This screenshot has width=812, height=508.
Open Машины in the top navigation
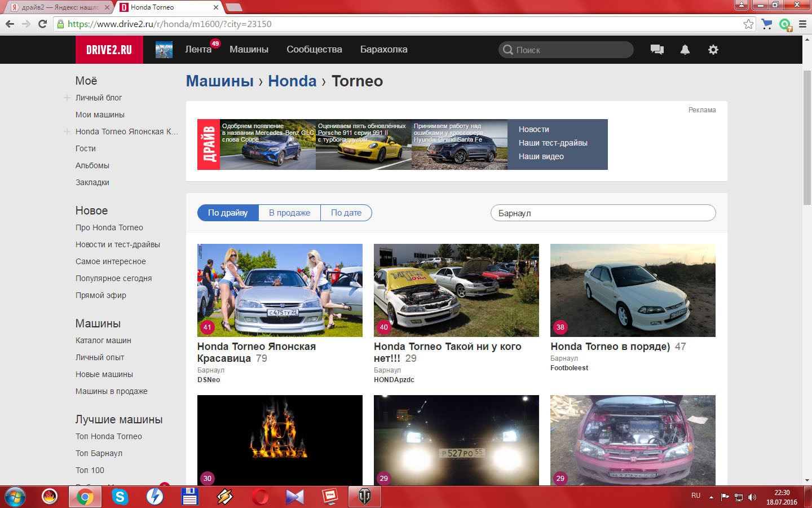[x=249, y=50]
